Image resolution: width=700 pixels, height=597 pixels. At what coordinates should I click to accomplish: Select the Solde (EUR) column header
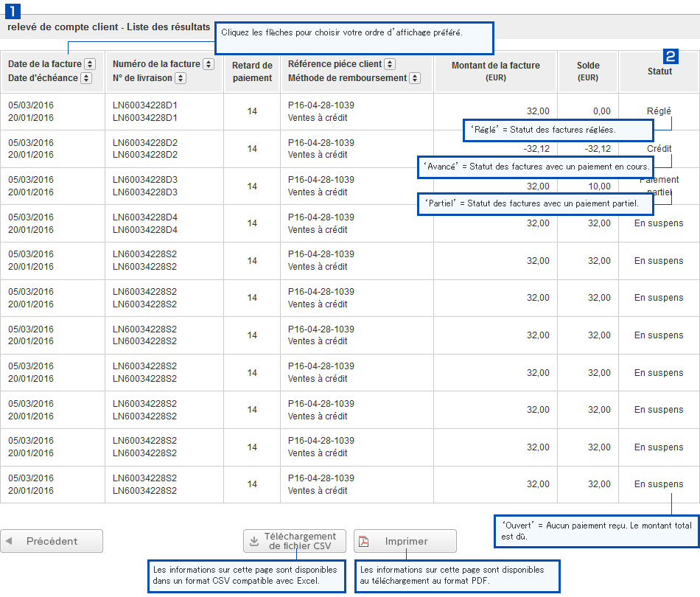click(588, 71)
